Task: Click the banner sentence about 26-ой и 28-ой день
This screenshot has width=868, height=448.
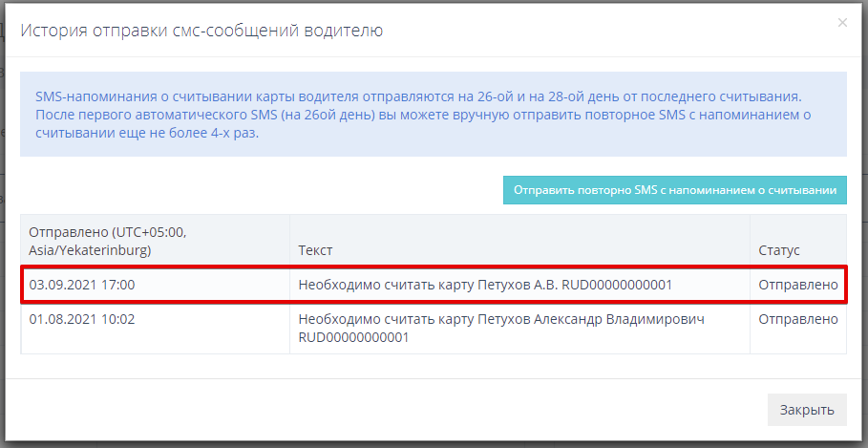Action: click(x=417, y=97)
